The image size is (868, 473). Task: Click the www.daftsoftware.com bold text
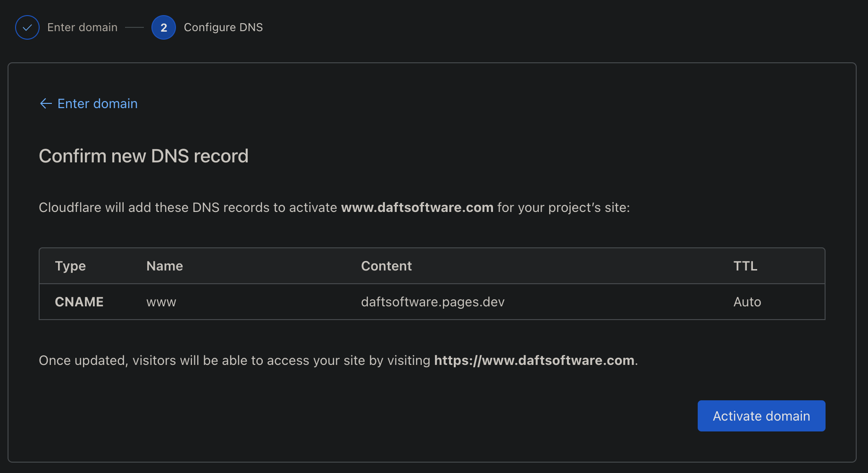[x=417, y=207]
